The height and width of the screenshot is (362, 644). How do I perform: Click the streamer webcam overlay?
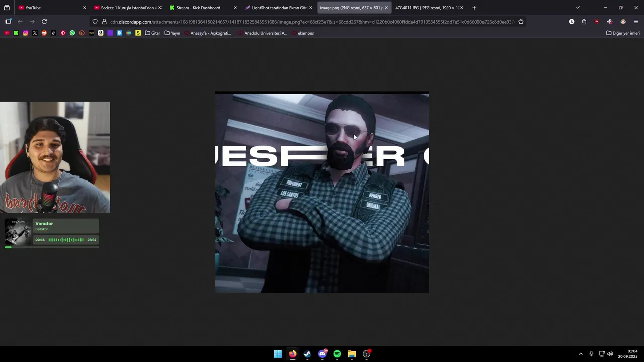[55, 157]
